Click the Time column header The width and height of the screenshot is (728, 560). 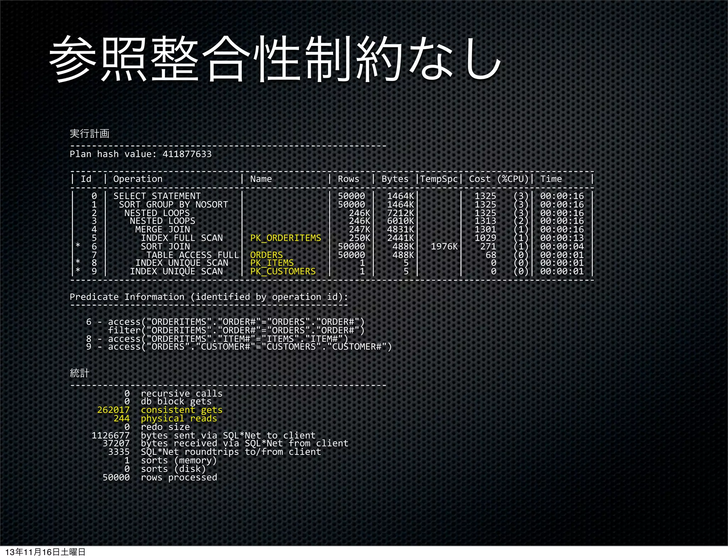[551, 179]
